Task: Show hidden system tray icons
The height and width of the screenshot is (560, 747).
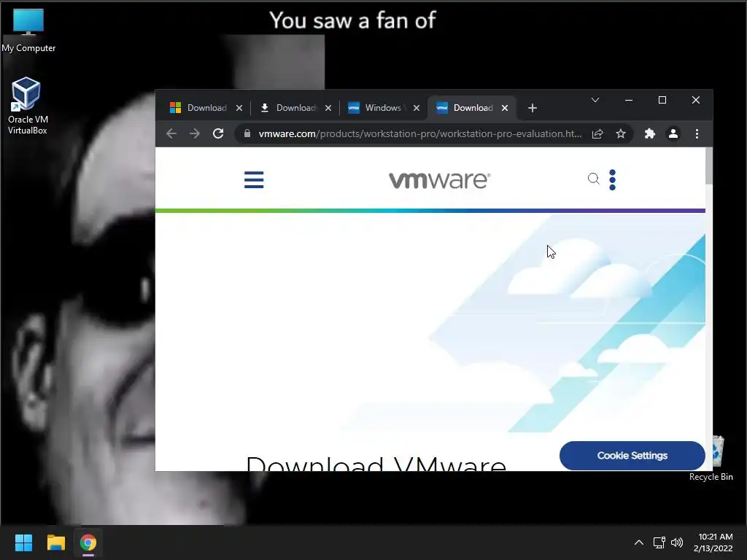Action: pyautogui.click(x=639, y=542)
